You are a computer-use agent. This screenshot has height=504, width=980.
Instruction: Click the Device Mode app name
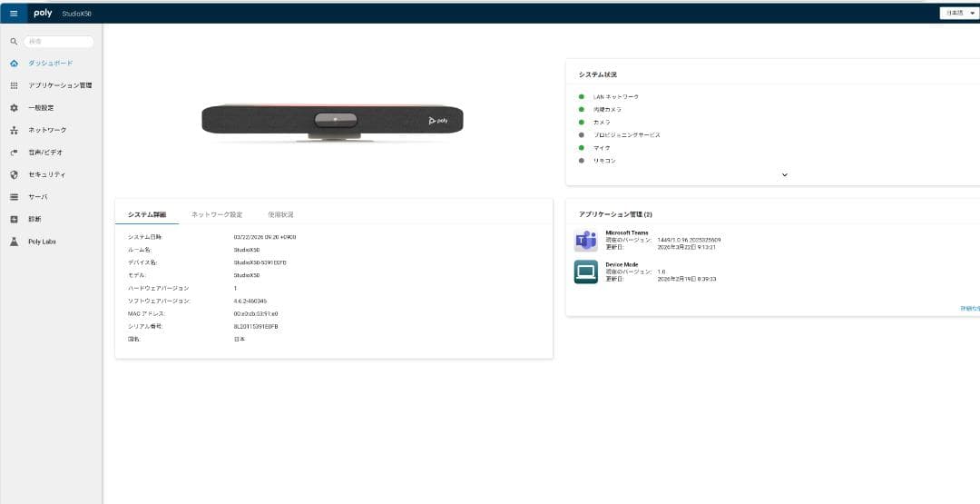(x=622, y=264)
